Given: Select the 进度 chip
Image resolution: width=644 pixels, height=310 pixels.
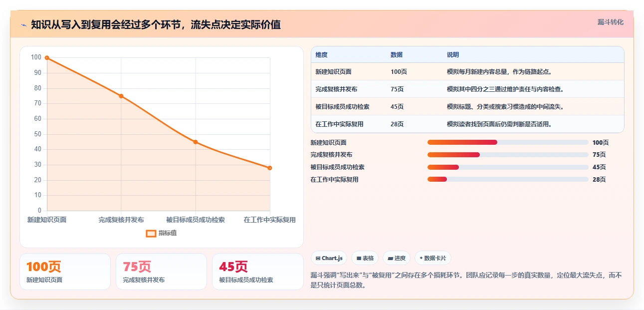Looking at the screenshot, I should [397, 258].
